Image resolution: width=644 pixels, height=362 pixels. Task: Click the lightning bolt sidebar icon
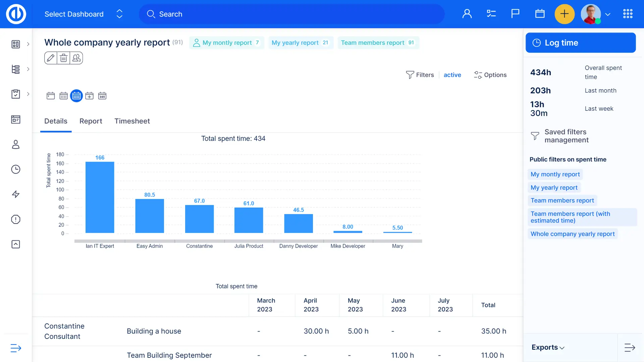tap(16, 194)
